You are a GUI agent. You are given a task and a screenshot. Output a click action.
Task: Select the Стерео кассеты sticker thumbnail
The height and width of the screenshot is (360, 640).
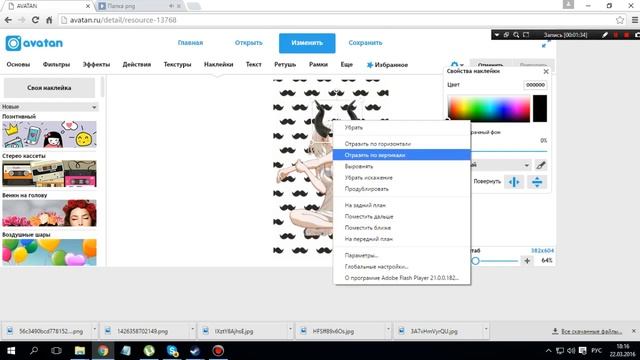tap(49, 173)
